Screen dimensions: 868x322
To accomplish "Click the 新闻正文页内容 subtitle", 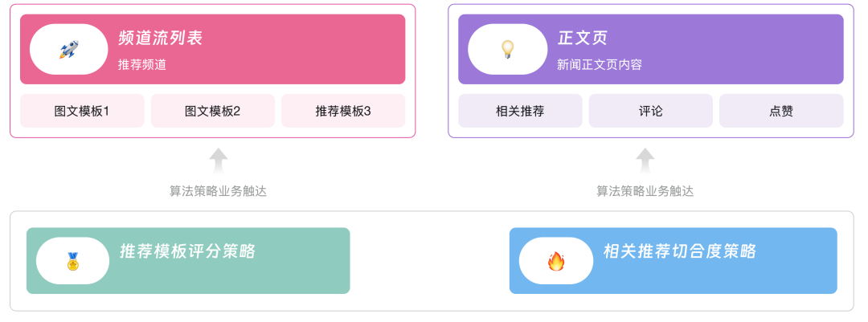I will point(600,65).
